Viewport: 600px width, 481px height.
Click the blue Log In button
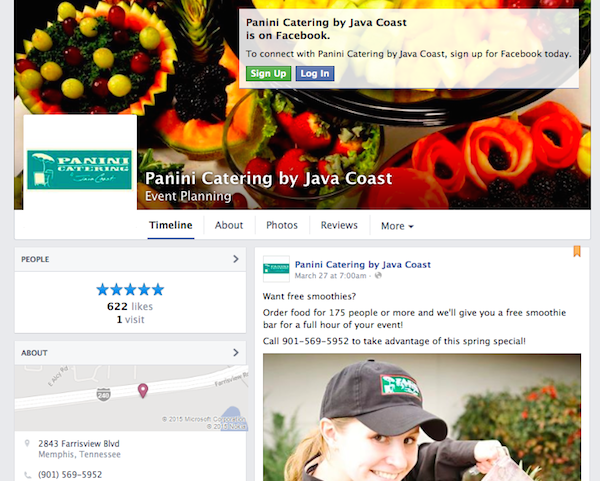pyautogui.click(x=315, y=73)
